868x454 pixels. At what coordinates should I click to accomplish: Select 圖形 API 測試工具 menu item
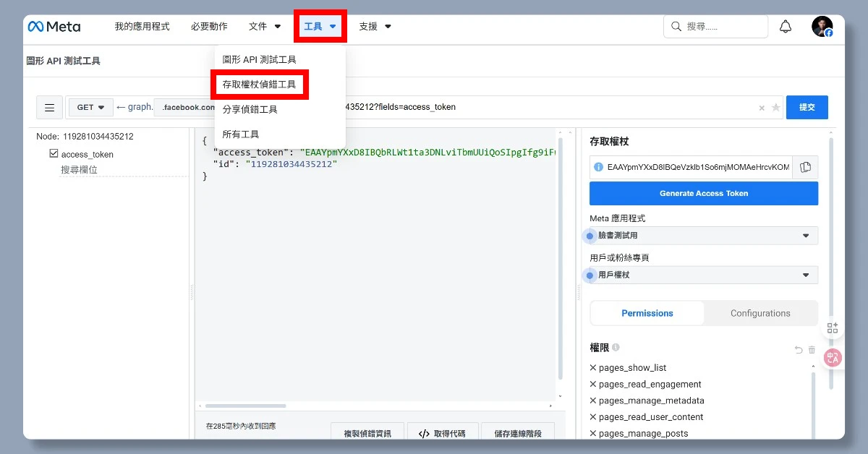pos(259,59)
